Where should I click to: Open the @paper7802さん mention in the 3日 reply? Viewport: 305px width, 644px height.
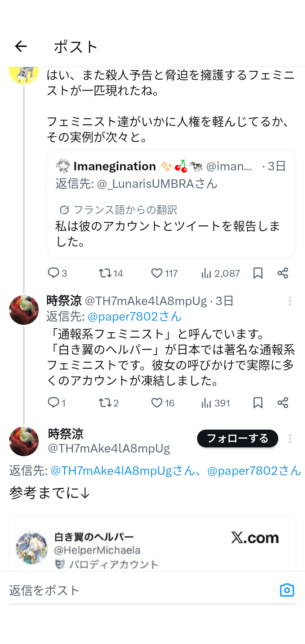(134, 317)
